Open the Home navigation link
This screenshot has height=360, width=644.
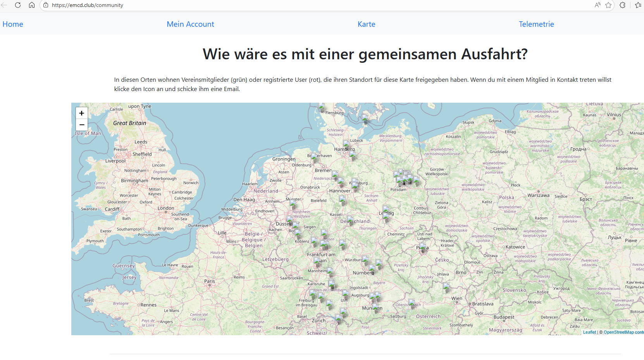[13, 24]
